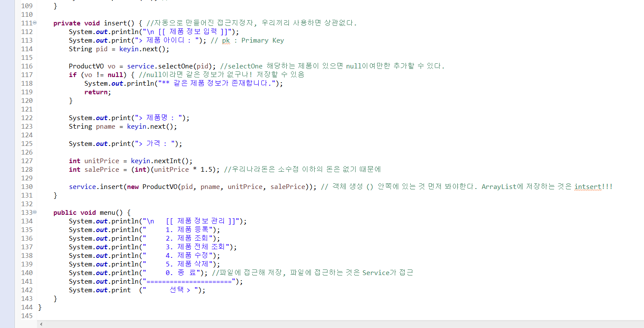This screenshot has height=328, width=644.
Task: Click the 'new' keyword on line 130
Action: [x=133, y=187]
